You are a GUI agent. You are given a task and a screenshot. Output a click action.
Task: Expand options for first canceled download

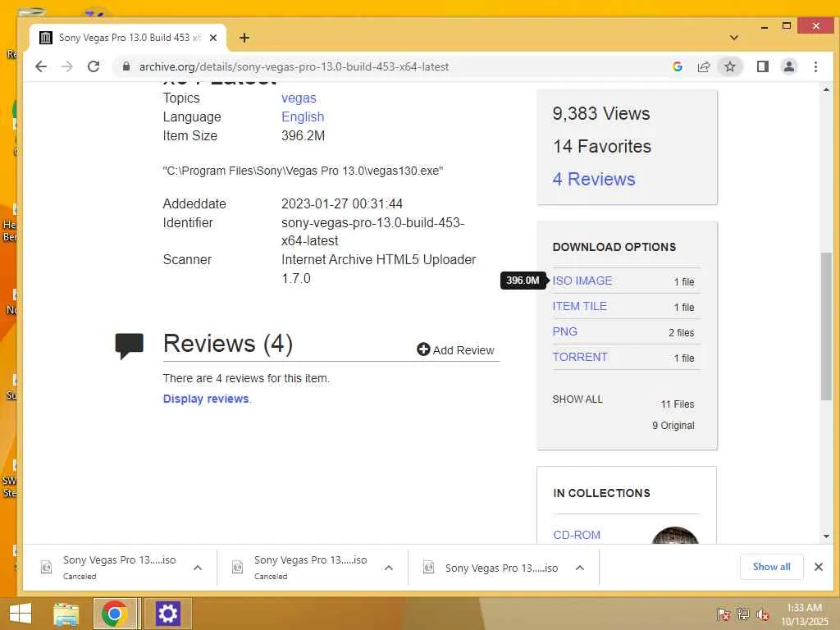198,568
